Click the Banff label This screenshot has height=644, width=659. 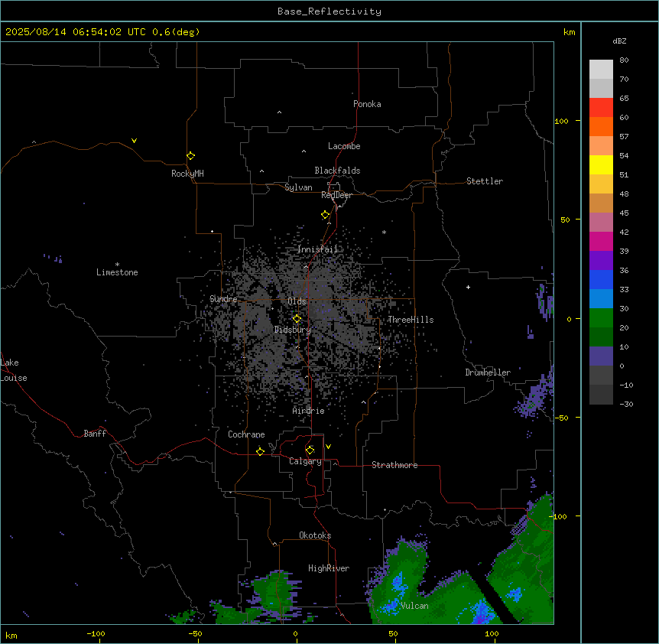pos(95,434)
